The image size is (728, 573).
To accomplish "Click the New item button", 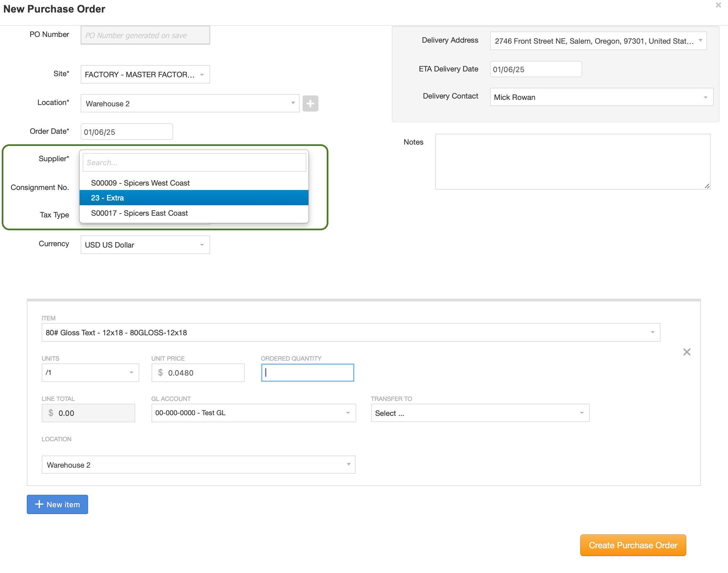I will tap(57, 504).
